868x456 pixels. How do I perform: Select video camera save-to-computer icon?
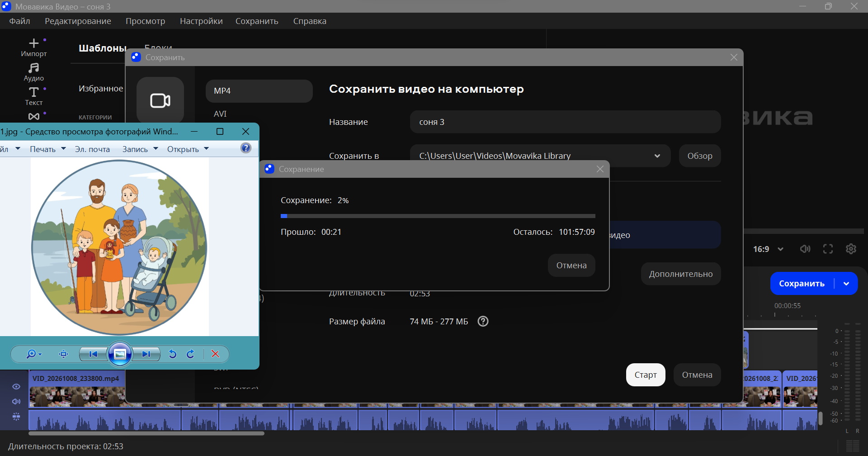160,100
